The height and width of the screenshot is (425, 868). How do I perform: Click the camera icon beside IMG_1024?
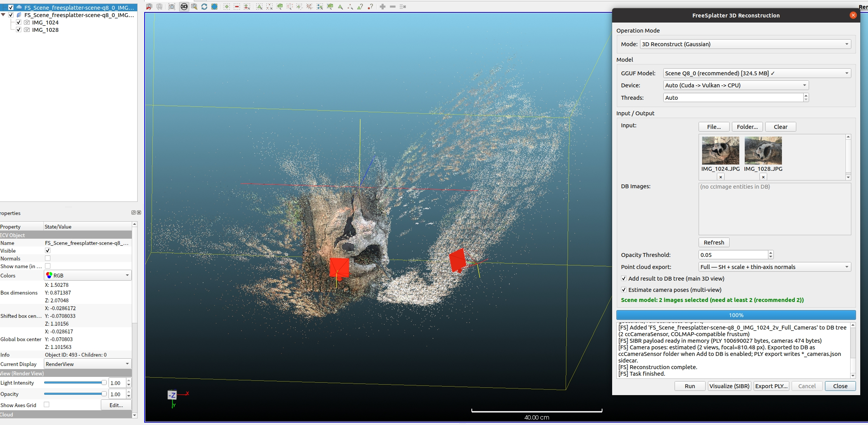tap(27, 23)
